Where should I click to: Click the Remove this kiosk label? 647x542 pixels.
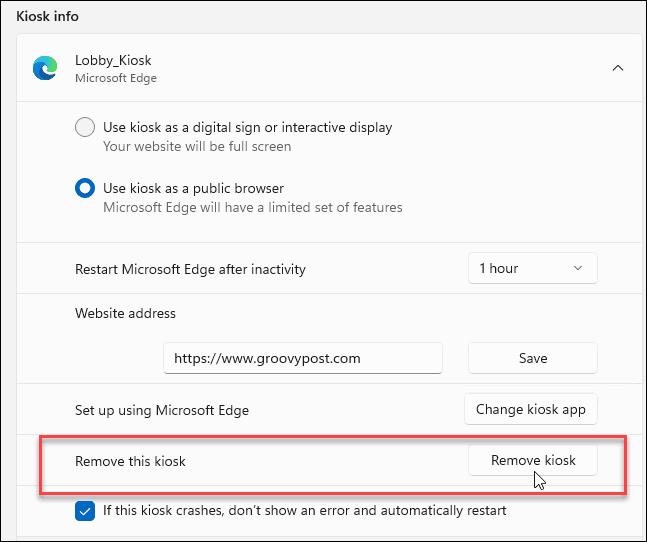[130, 461]
